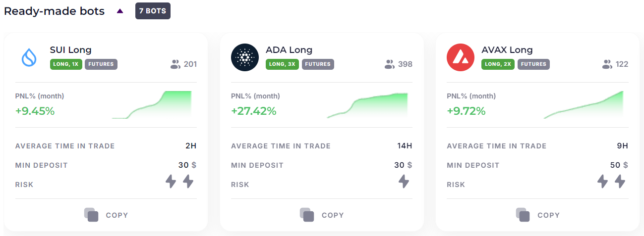Click the SUI Long subscribers people icon
644x236 pixels.
pyautogui.click(x=175, y=64)
